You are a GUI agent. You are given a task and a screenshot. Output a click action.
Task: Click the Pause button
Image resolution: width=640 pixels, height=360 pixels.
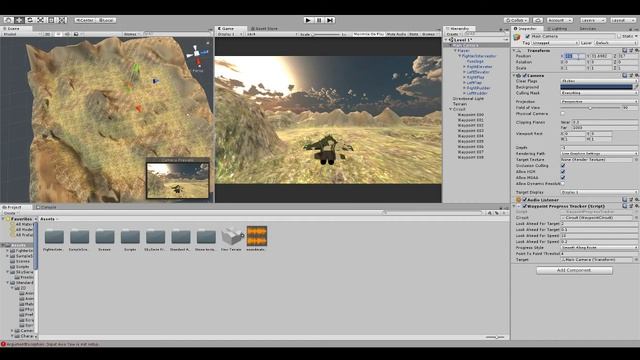click(x=319, y=20)
